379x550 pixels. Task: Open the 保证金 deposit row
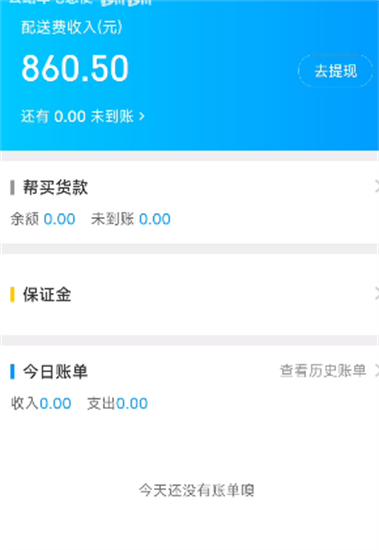[190, 294]
